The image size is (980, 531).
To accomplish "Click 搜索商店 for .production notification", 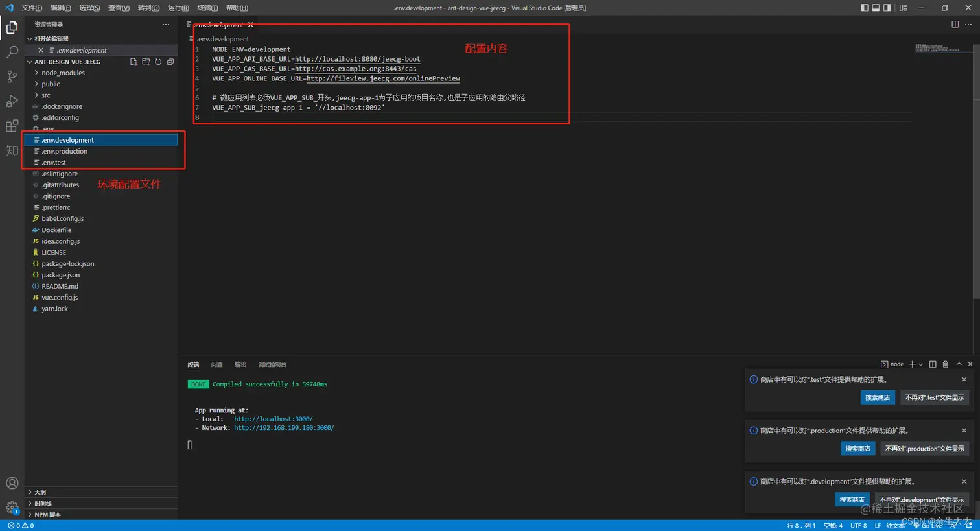I will coord(857,449).
